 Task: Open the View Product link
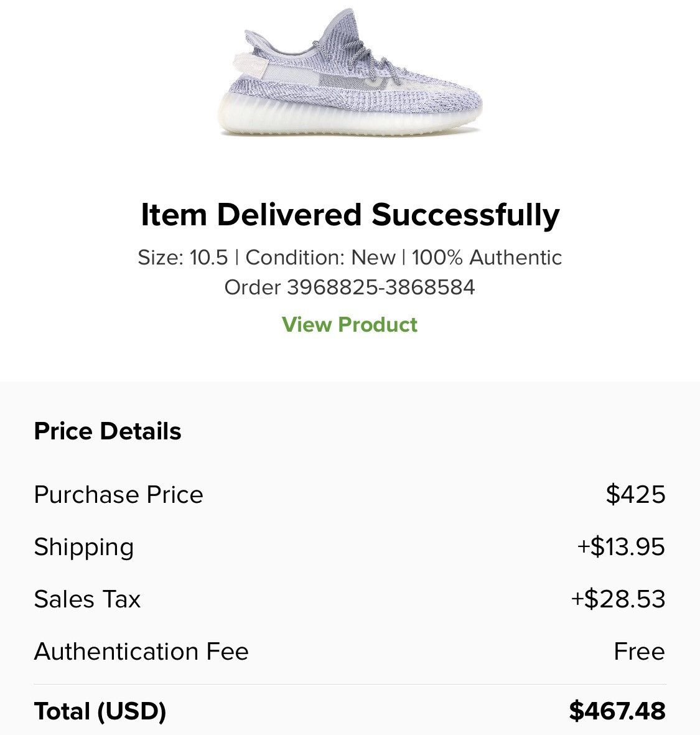[x=349, y=324]
